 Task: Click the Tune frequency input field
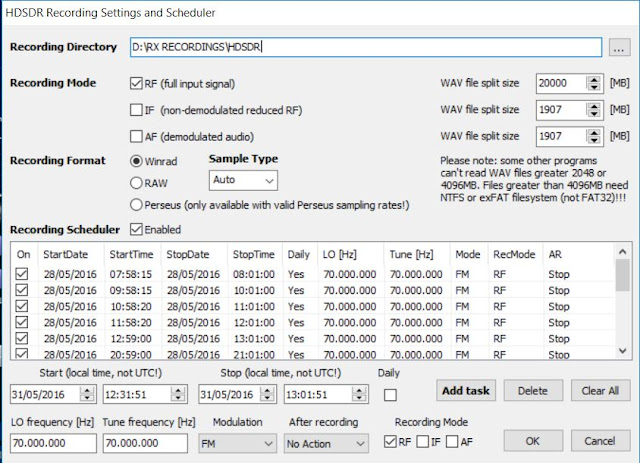pyautogui.click(x=145, y=443)
